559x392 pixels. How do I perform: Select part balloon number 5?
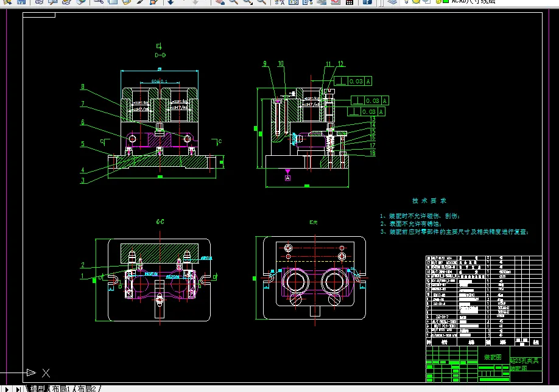click(x=83, y=144)
